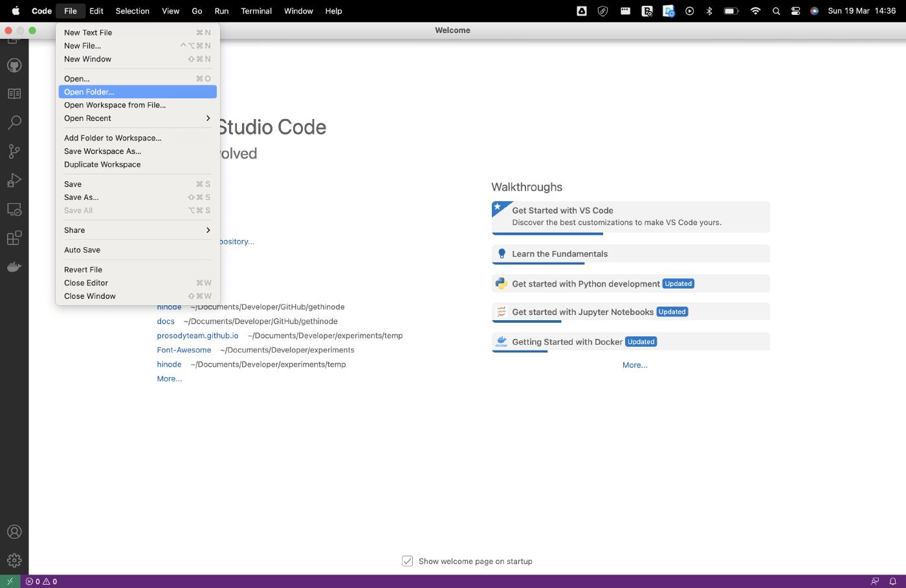Select Add Folder to Workspace...
Viewport: 906px width, 588px height.
tap(137, 138)
